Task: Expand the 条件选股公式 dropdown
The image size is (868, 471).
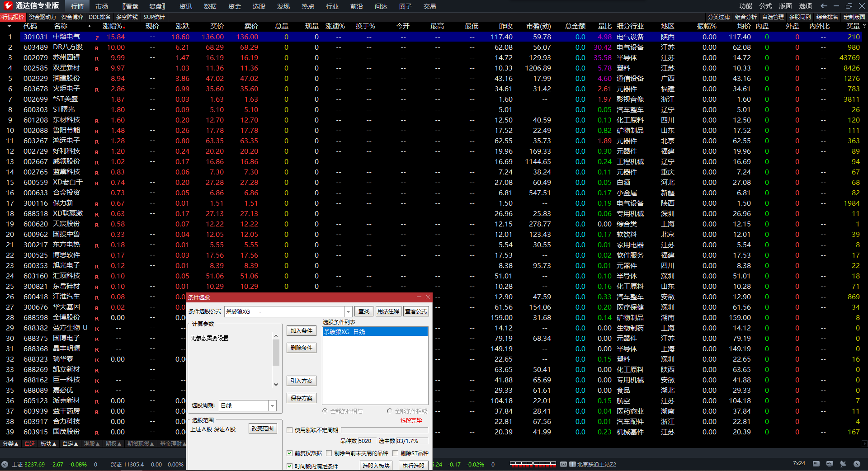Action: (348, 311)
